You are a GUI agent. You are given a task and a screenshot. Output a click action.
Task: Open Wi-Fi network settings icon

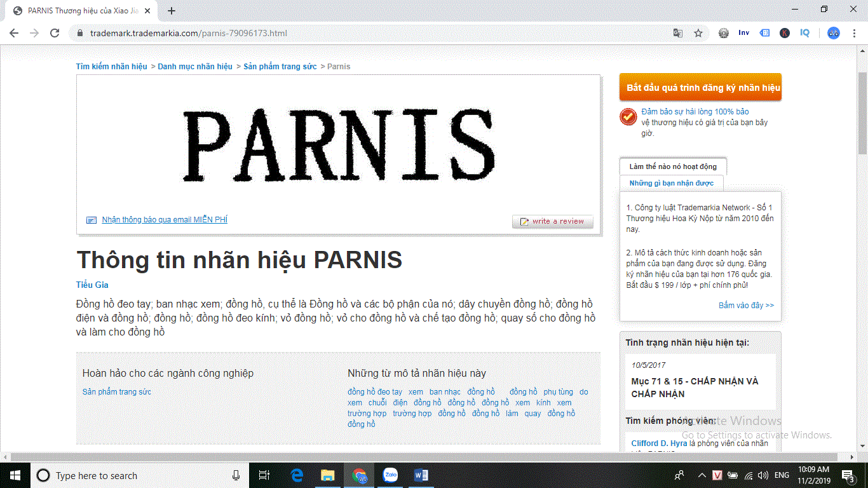click(x=749, y=475)
